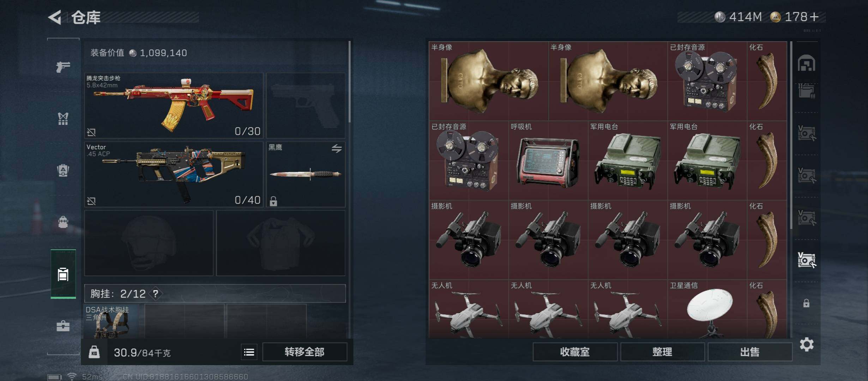This screenshot has height=381, width=868.
Task: Swap the 黑鹰 knife with arrows icon
Action: [x=337, y=149]
